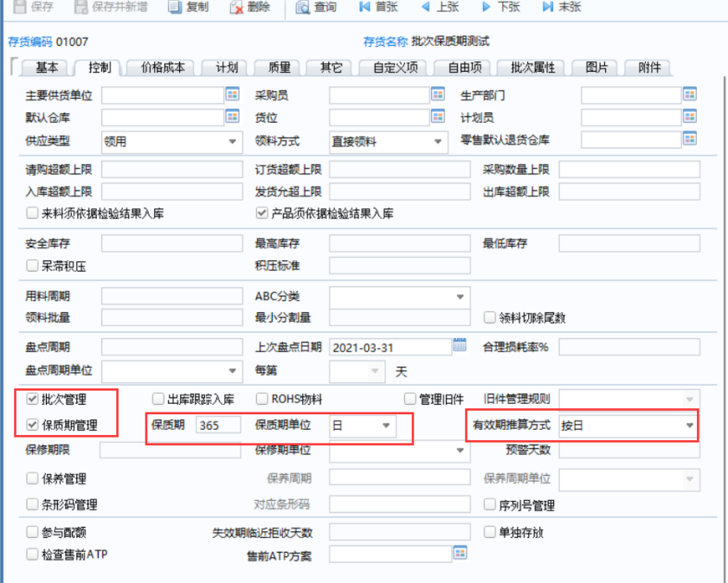728x583 pixels.
Task: Uncheck the 批次管理 checkbox
Action: (32, 399)
